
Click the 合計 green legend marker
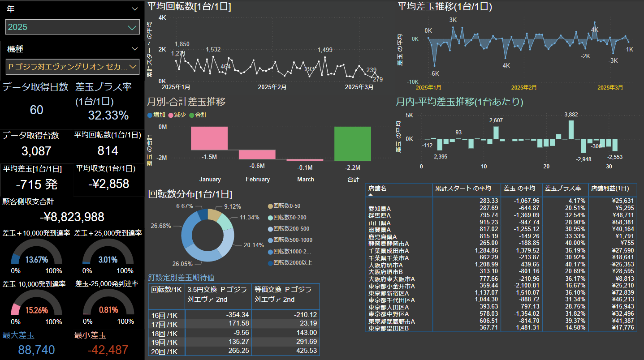(x=191, y=115)
